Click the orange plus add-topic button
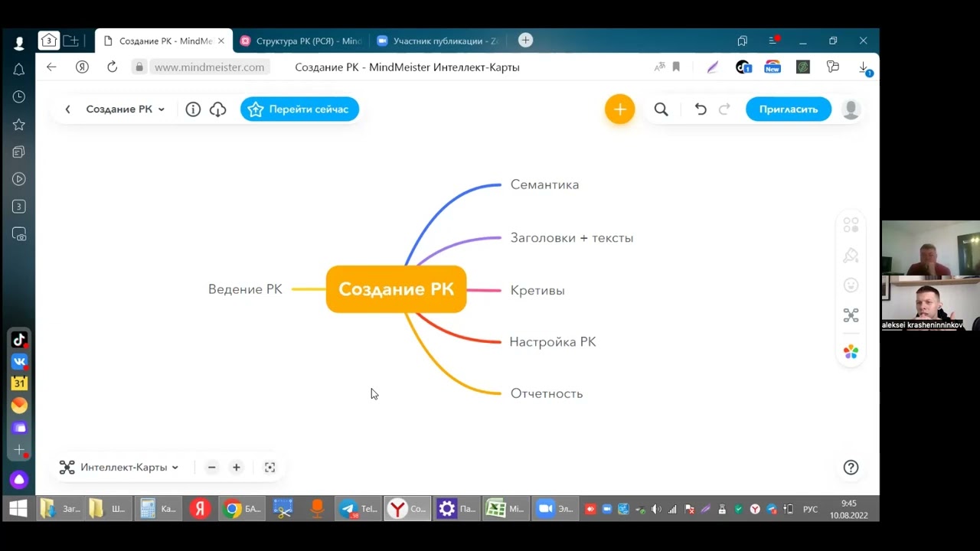980x551 pixels. click(x=619, y=109)
